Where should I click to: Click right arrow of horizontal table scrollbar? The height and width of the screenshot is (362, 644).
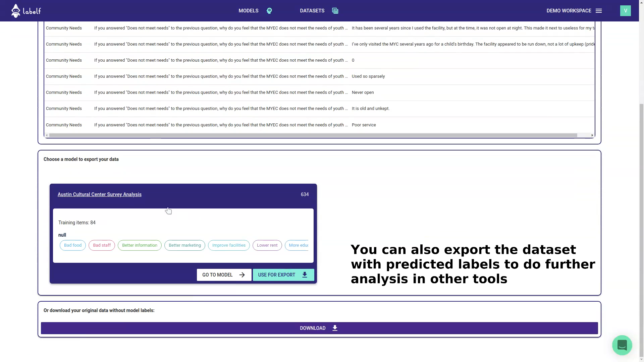tap(592, 135)
